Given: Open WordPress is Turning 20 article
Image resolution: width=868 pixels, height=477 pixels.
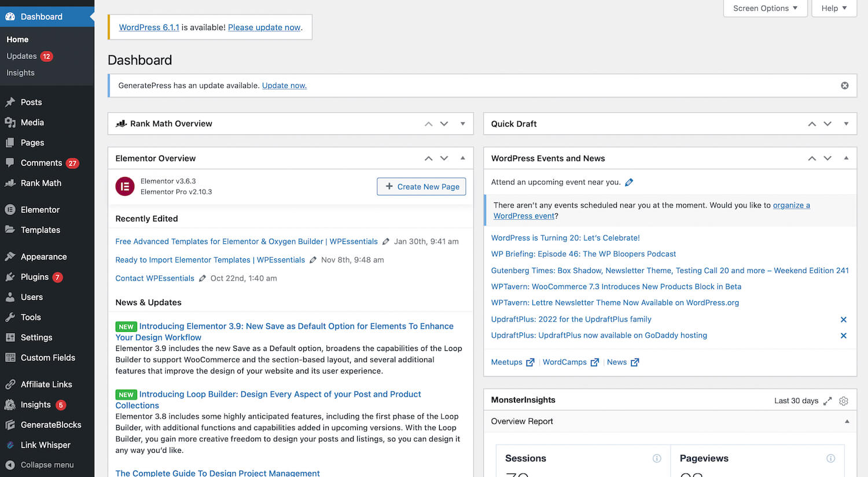Looking at the screenshot, I should pos(565,238).
